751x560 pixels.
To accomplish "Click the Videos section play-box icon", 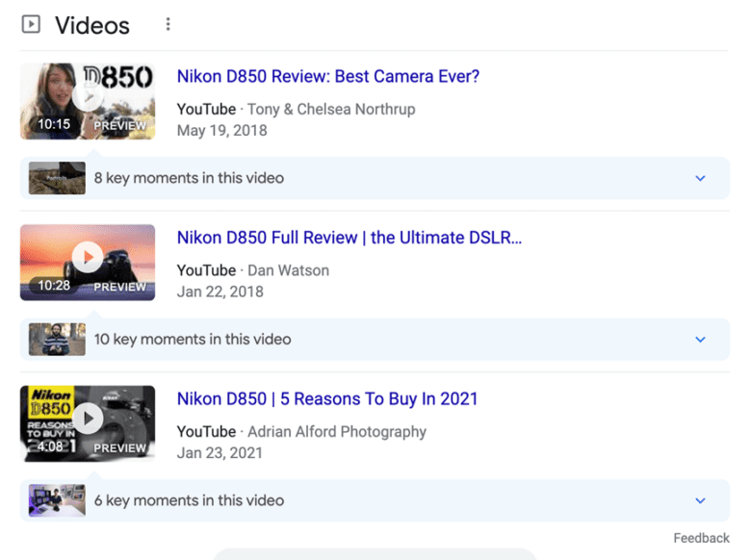I will pos(31,24).
